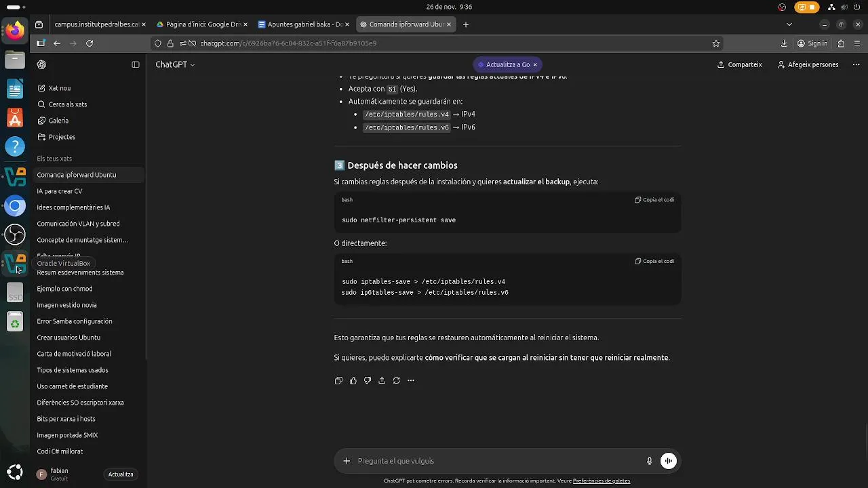Screen dimensions: 868x488
Task: Open chat Crear usuarios Ubuntu
Action: tap(90, 338)
